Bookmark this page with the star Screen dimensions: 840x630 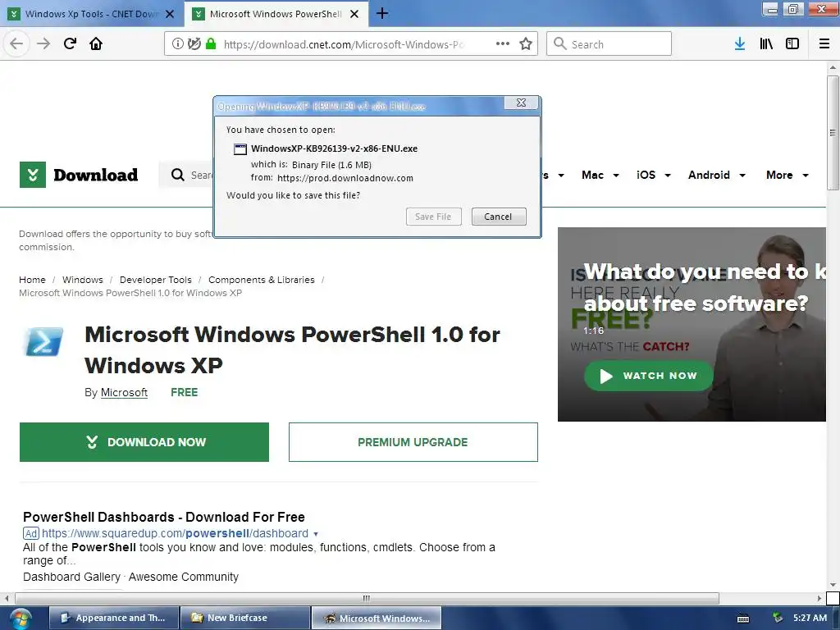[526, 43]
